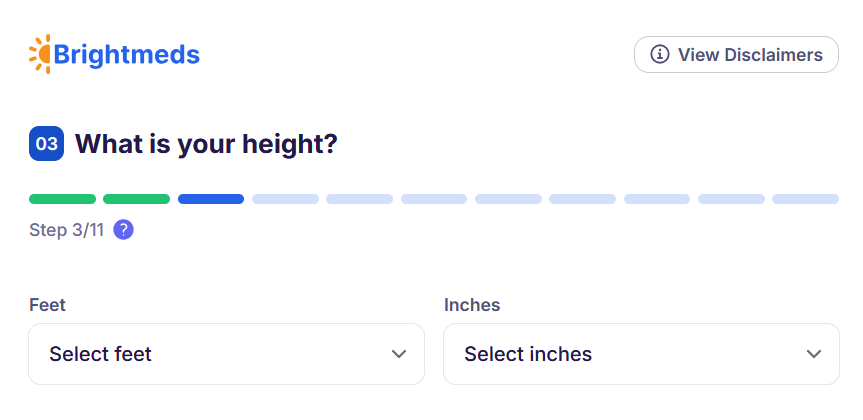863x420 pixels.
Task: Click the purple question mark help icon
Action: pyautogui.click(x=123, y=230)
